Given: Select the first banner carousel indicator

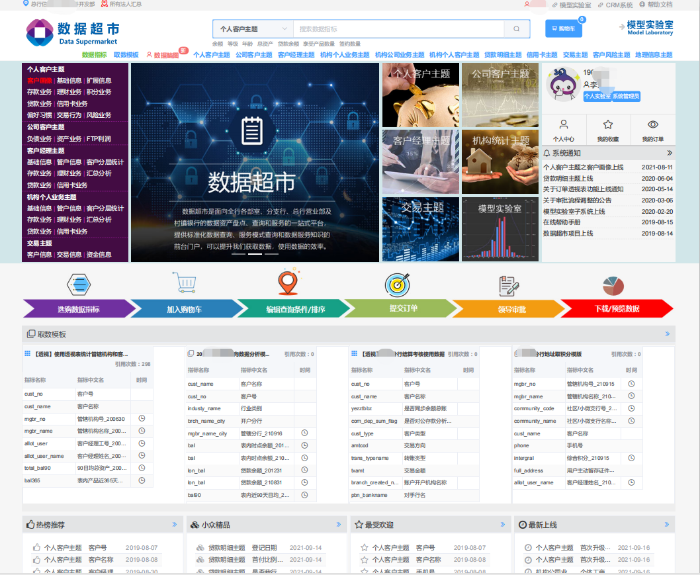Looking at the screenshot, I should [x=238, y=254].
